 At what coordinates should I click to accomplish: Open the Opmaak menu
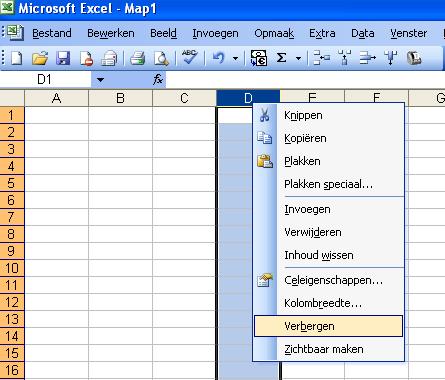[274, 33]
